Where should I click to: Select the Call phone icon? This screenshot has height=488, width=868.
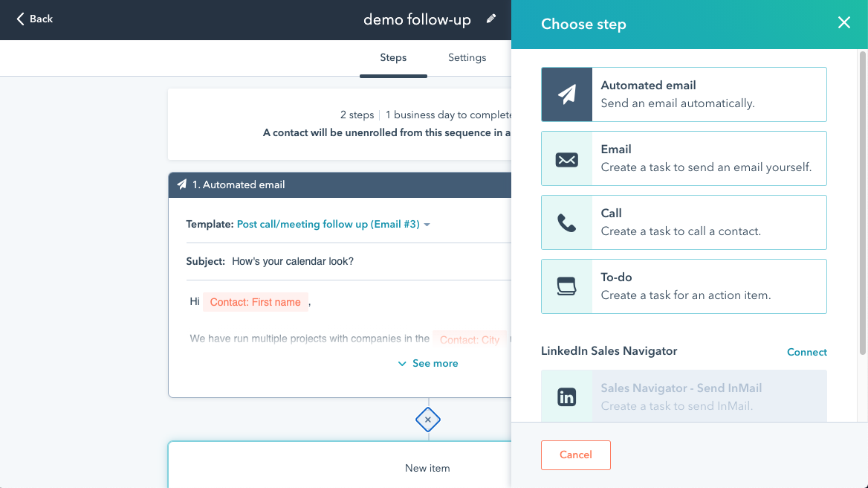567,222
